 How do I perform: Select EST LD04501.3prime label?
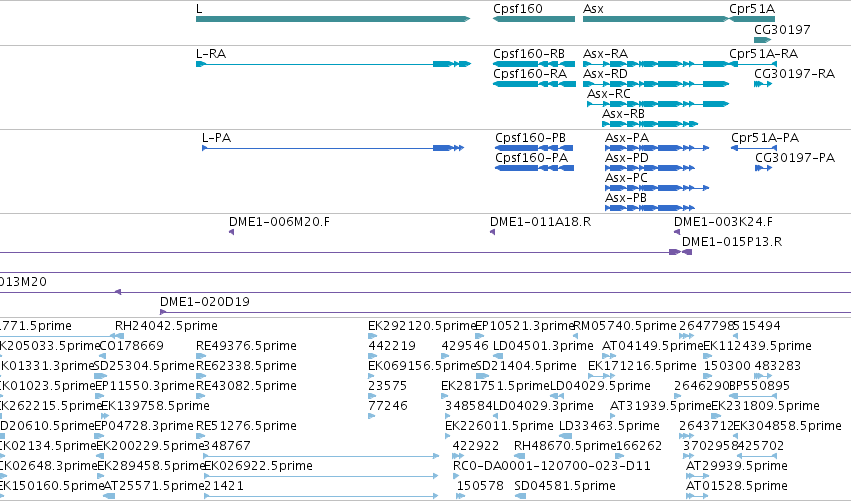[543, 346]
